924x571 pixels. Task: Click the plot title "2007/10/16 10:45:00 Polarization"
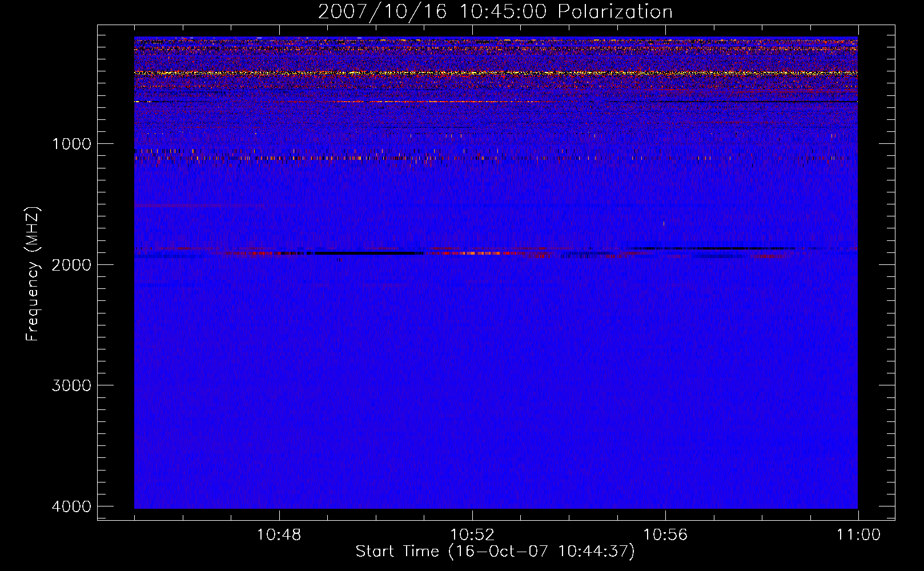(495, 11)
